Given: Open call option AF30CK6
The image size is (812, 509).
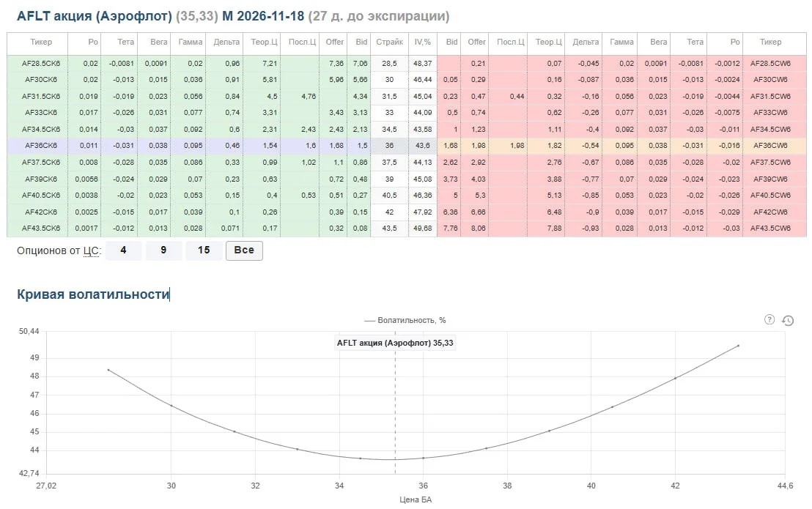Looking at the screenshot, I should pyautogui.click(x=41, y=80).
